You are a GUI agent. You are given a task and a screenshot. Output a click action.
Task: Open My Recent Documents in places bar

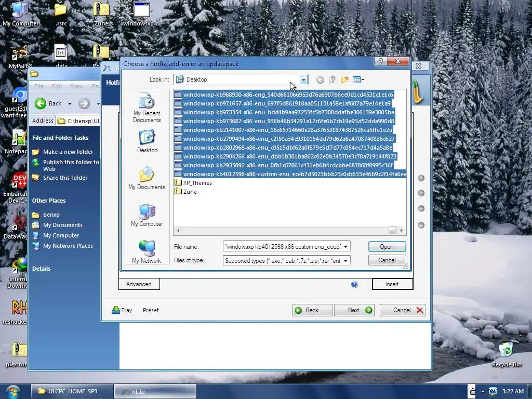147,107
